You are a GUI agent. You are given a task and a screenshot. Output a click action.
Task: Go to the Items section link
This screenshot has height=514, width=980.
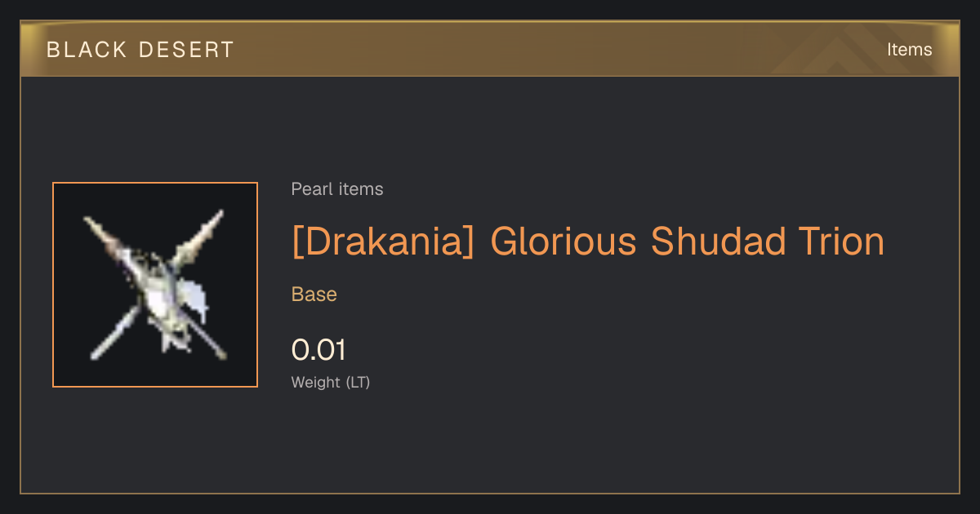point(909,50)
